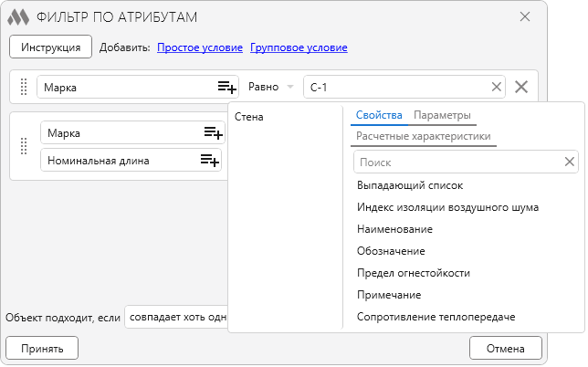Choose Предел огнестойкости from the property list

[414, 273]
